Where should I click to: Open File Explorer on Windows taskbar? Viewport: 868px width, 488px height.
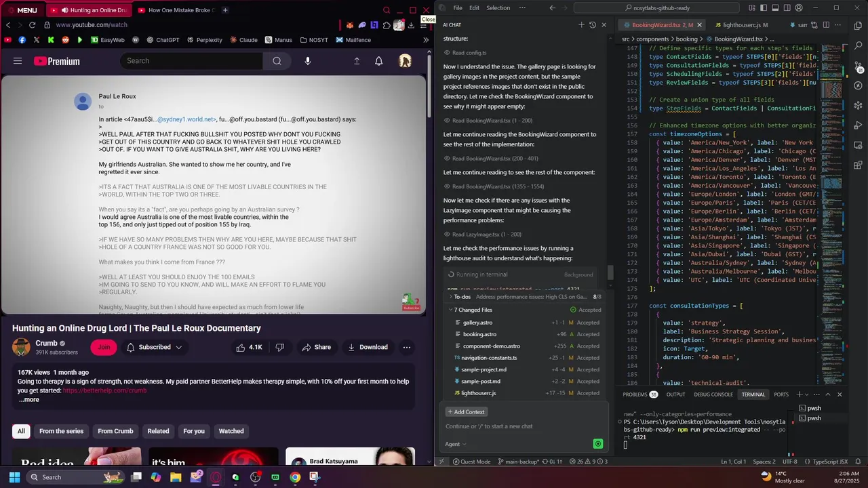tap(176, 477)
